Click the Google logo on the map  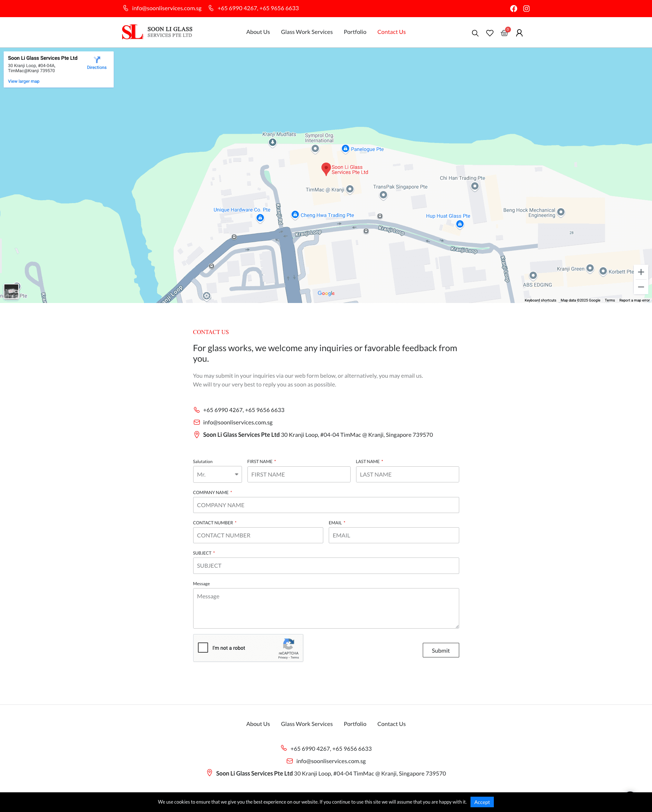(326, 293)
